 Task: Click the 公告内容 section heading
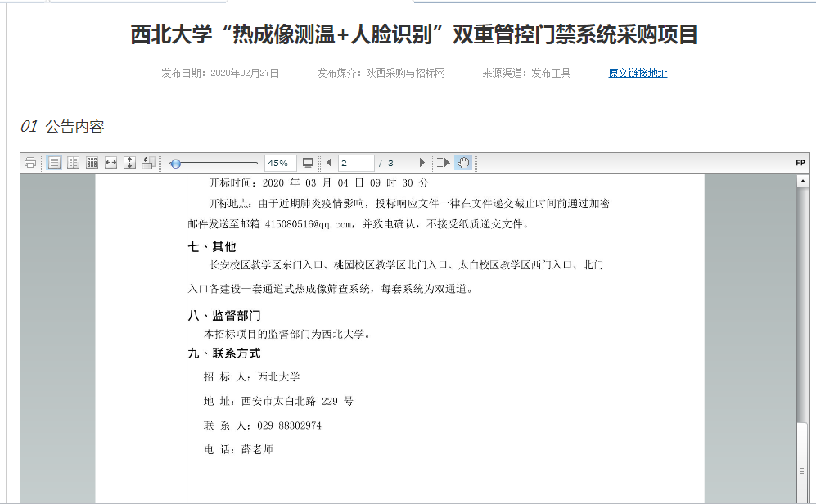point(74,126)
